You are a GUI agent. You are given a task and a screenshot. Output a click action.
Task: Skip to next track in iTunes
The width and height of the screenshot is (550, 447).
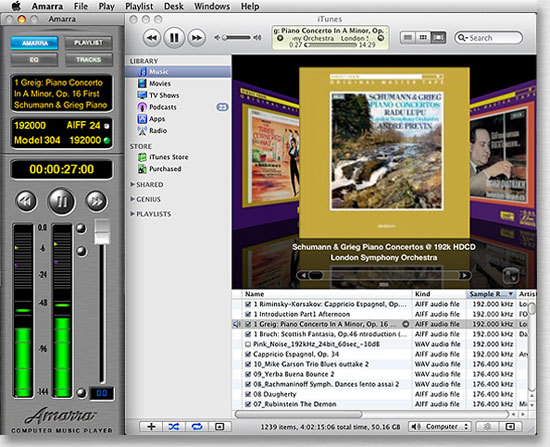tap(196, 37)
